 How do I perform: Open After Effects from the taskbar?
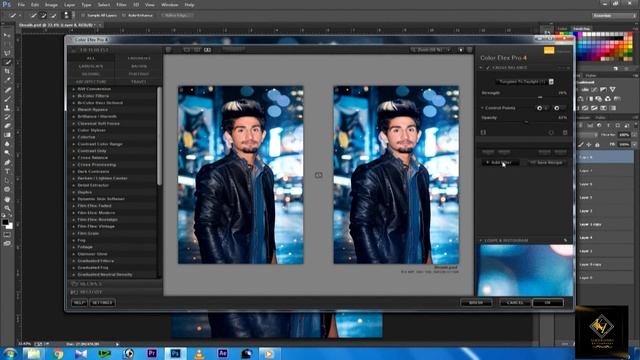222,353
